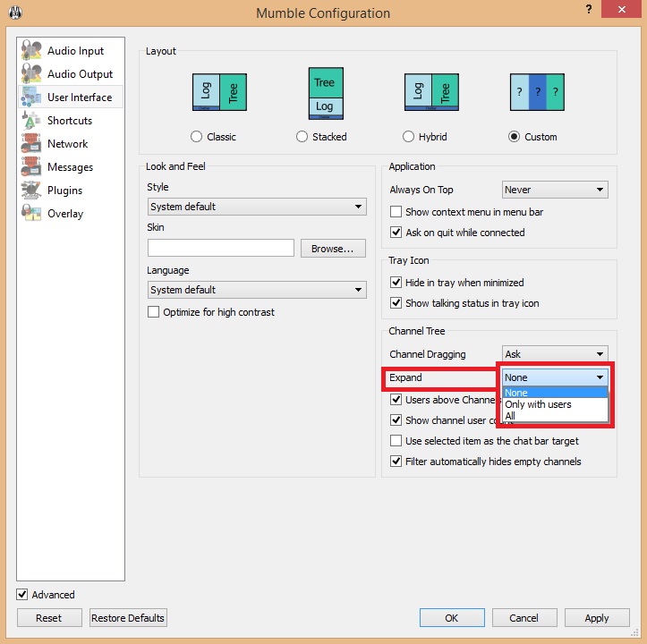The width and height of the screenshot is (647, 644).
Task: Uncheck Filter automatically hides empty channels
Action: click(x=396, y=462)
